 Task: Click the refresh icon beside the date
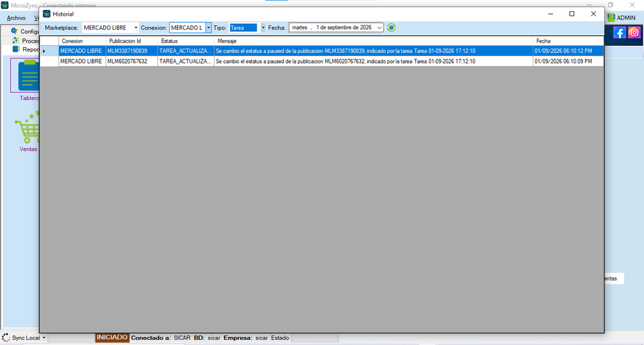[x=391, y=28]
